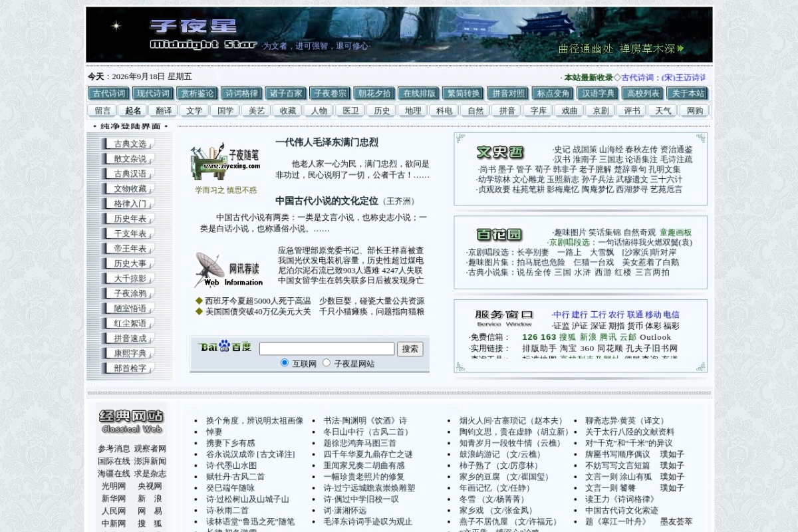Open the 关于本站 nav button

pos(688,93)
